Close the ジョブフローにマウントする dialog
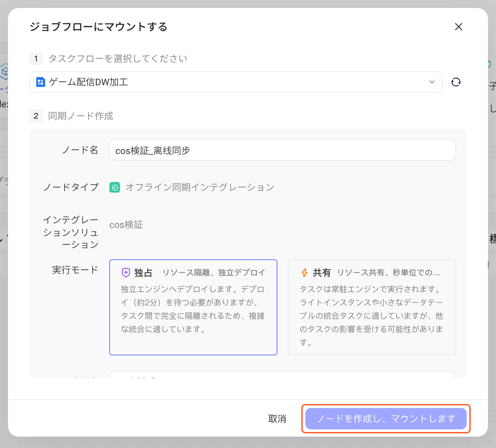This screenshot has height=448, width=496. [x=459, y=27]
